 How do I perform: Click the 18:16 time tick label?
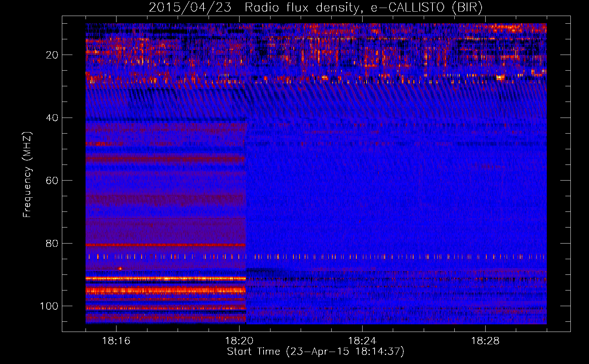[x=116, y=341]
